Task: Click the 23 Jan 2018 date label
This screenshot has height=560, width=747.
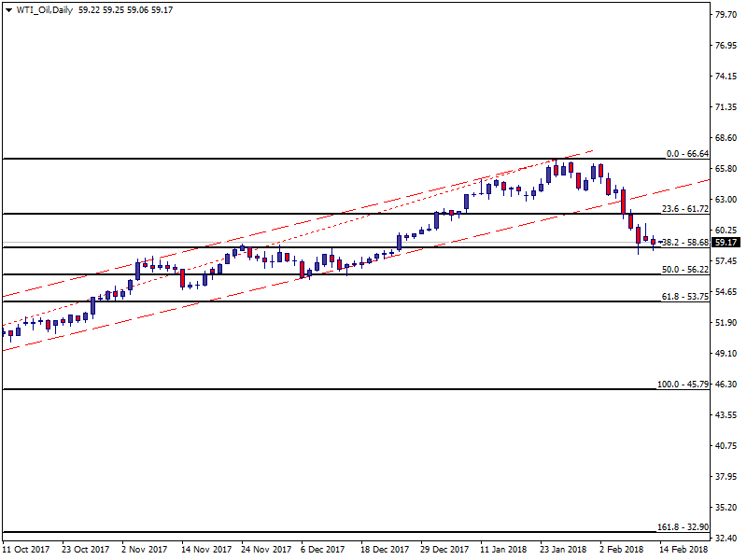Action: pos(564,550)
